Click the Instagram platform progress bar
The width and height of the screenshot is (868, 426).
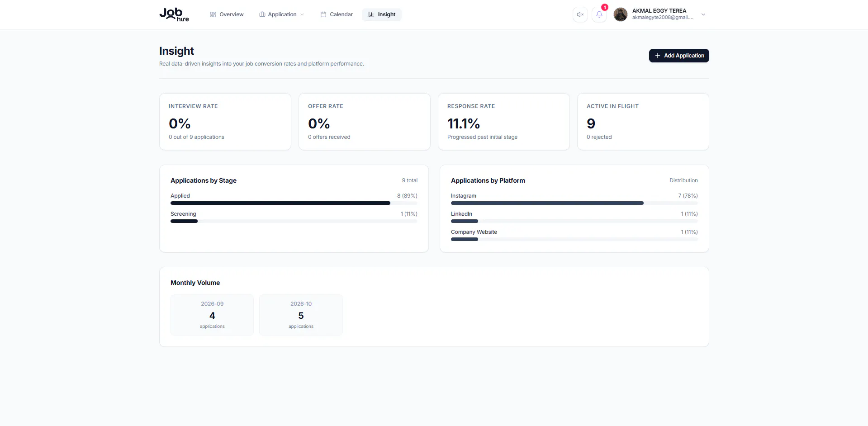point(574,203)
